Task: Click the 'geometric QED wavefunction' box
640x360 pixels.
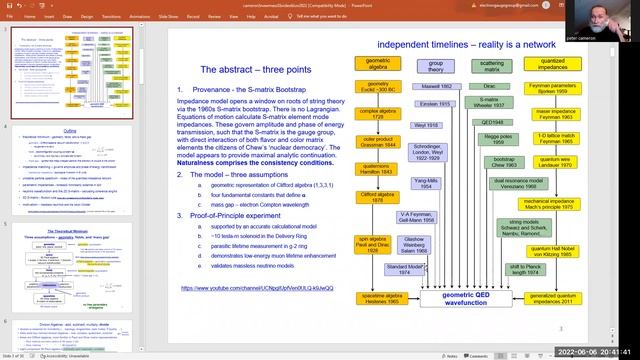Action: tap(466, 299)
